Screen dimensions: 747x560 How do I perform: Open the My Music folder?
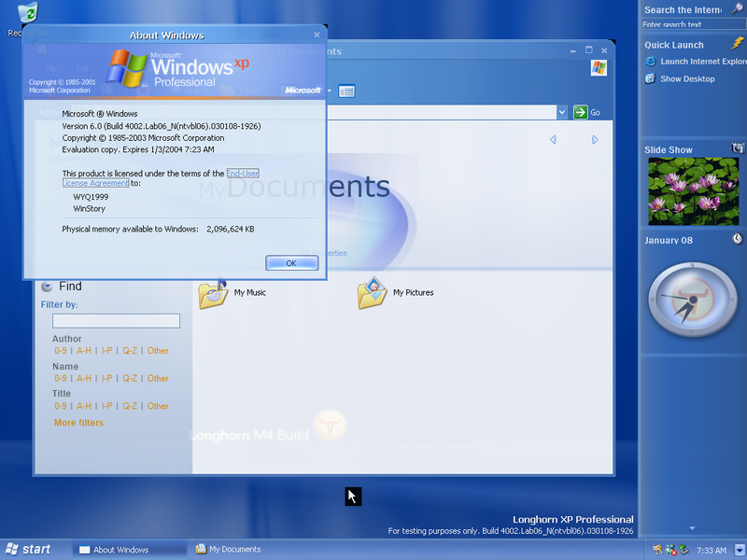(x=214, y=292)
